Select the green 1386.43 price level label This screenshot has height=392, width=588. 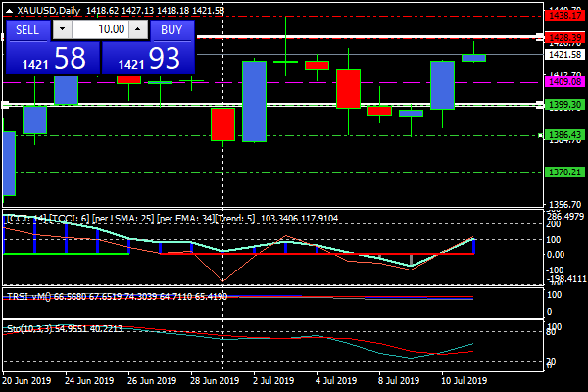(x=565, y=134)
